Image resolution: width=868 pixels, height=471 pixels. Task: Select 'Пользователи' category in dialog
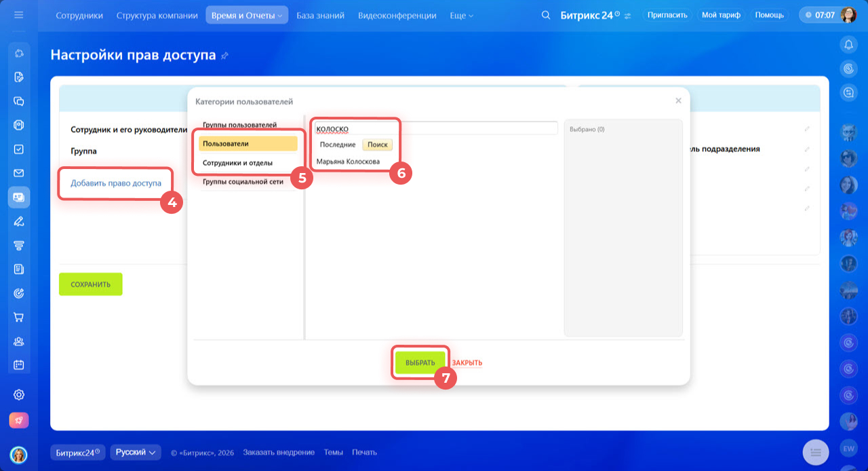pos(248,144)
